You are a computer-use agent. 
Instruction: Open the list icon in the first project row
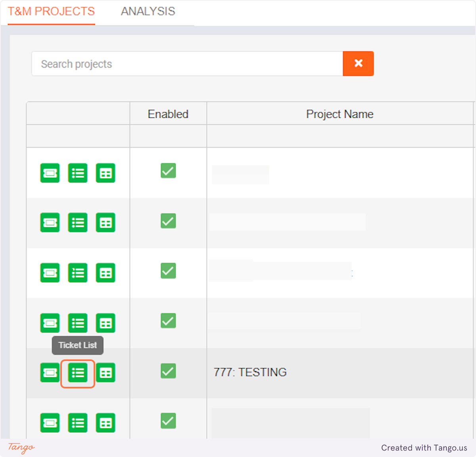pyautogui.click(x=78, y=173)
